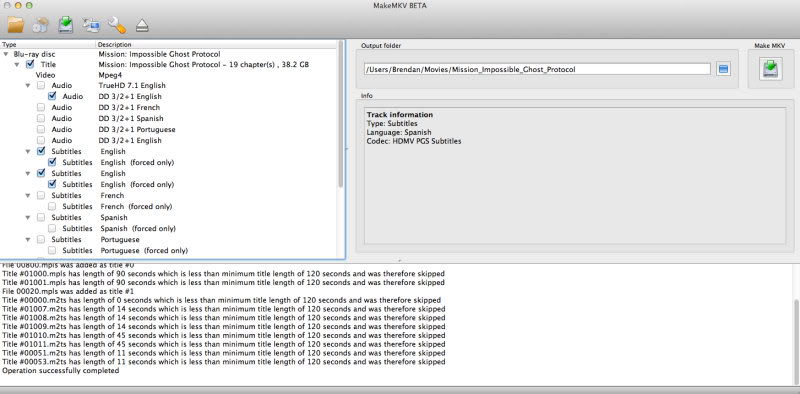Select the Blu-ray disc row
This screenshot has height=394, width=800.
click(x=168, y=54)
